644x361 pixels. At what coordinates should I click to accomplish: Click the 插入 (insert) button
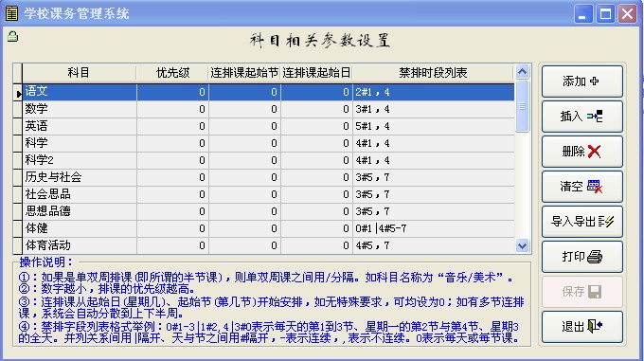(582, 117)
